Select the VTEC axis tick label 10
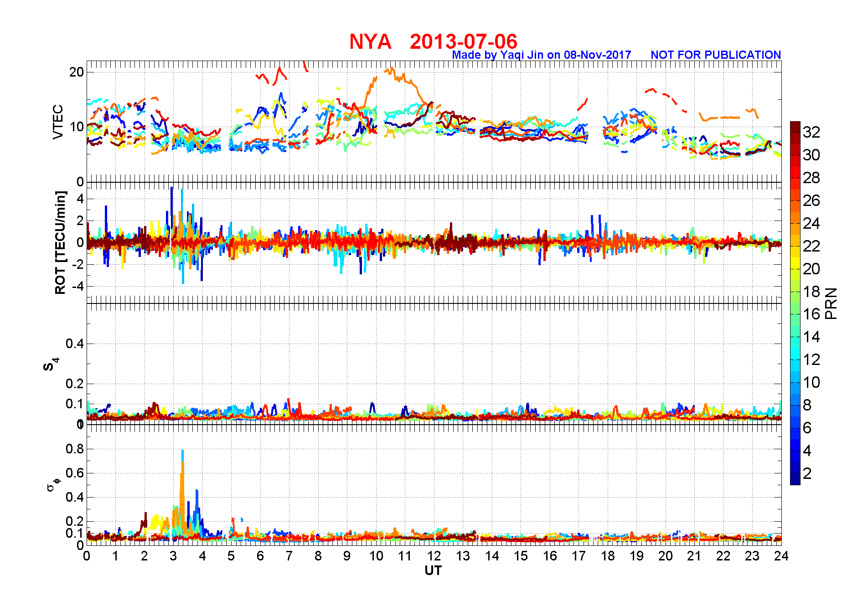868x606 pixels. (x=77, y=127)
